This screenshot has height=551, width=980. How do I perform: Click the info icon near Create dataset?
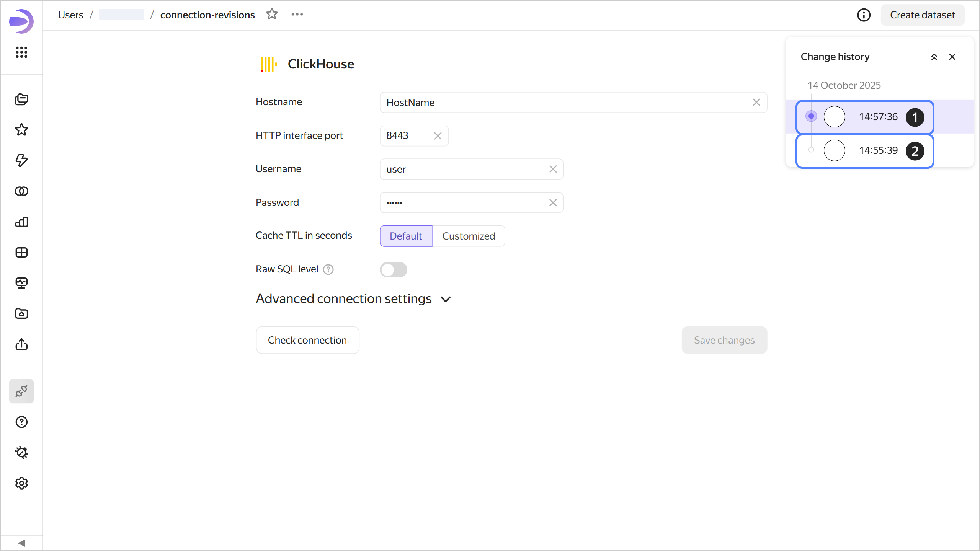pos(864,15)
